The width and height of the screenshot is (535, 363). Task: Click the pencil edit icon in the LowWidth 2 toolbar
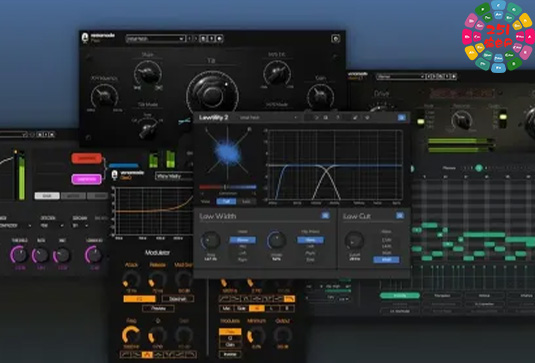tap(355, 117)
